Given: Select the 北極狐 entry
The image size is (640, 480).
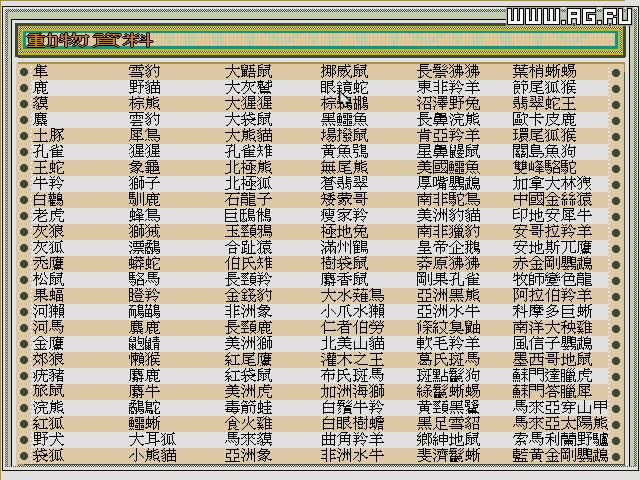Looking at the screenshot, I should pyautogui.click(x=248, y=183).
